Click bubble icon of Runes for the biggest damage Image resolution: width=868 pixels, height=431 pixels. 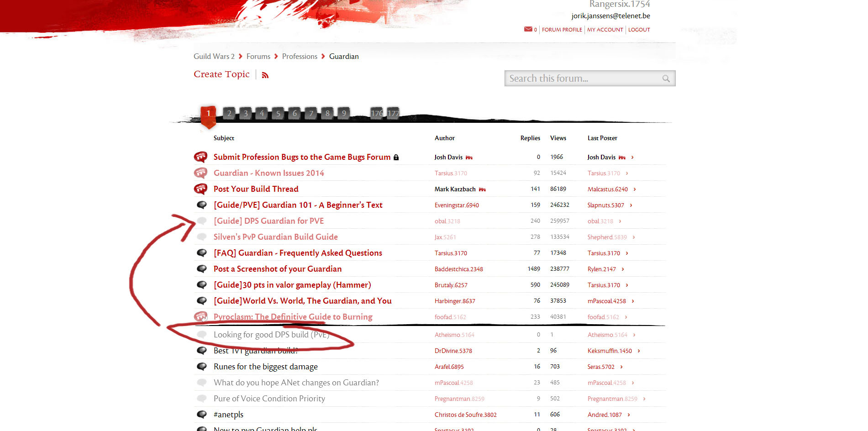click(x=201, y=367)
